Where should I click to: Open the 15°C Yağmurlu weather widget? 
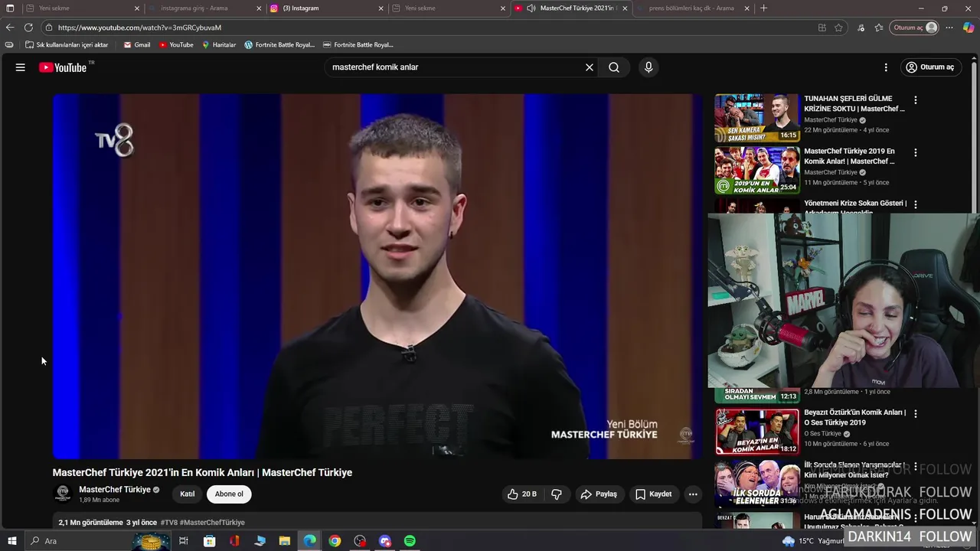point(815,541)
